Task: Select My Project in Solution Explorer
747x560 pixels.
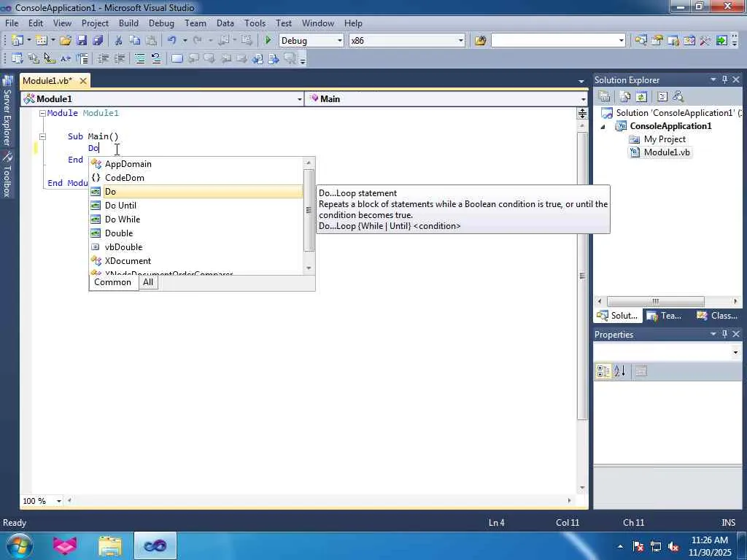Action: pos(665,139)
